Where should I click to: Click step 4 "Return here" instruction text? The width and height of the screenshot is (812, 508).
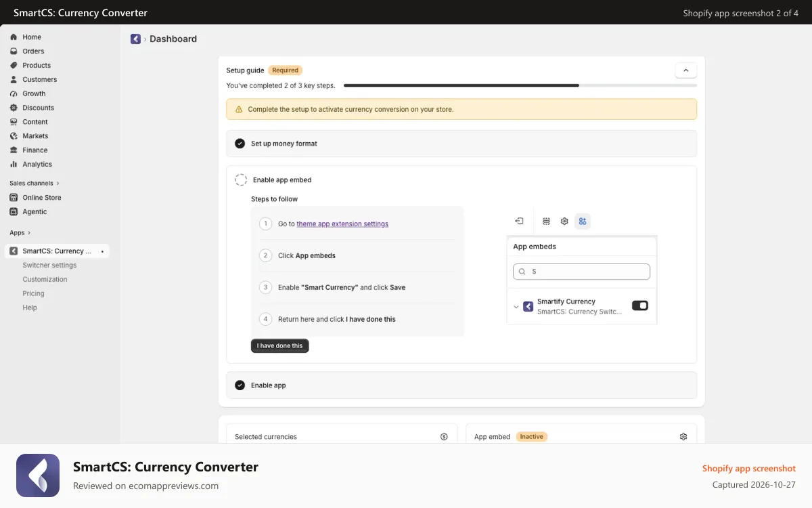(337, 319)
